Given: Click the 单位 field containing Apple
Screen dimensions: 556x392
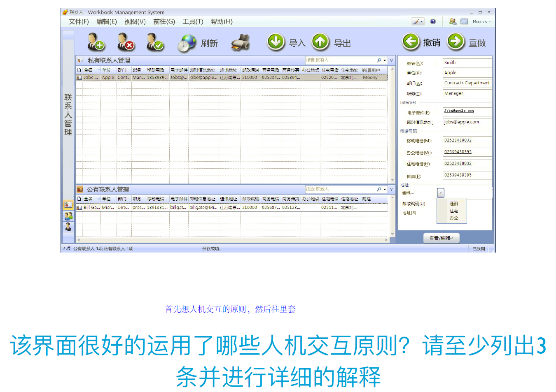Looking at the screenshot, I should click(467, 73).
